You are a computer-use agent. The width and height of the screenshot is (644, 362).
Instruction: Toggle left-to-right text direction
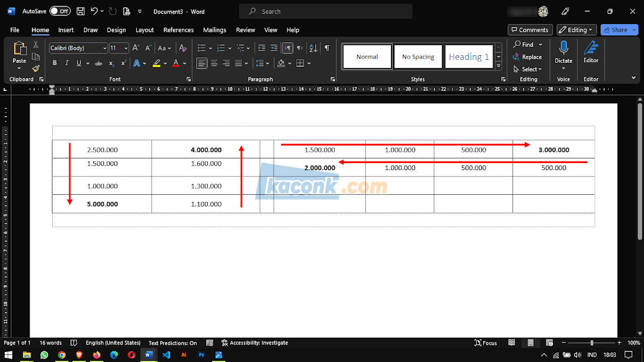[x=288, y=48]
